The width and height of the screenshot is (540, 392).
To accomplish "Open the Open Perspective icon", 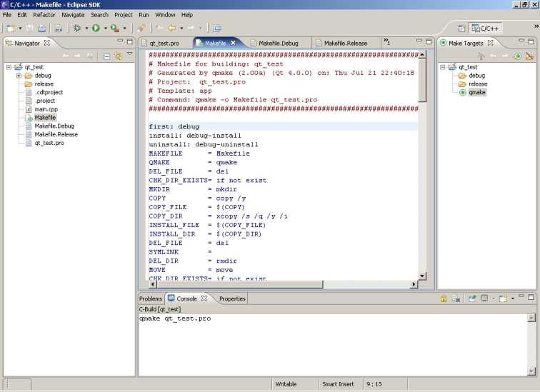I will [x=462, y=29].
